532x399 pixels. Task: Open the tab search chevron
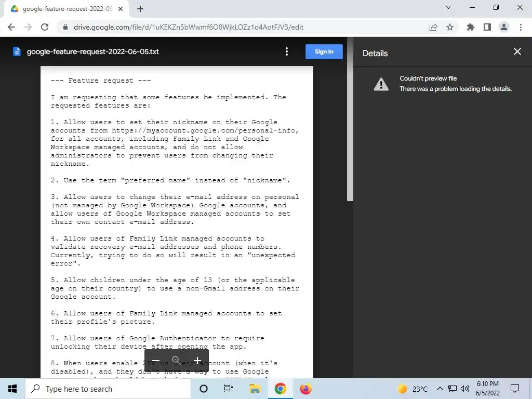click(x=448, y=7)
